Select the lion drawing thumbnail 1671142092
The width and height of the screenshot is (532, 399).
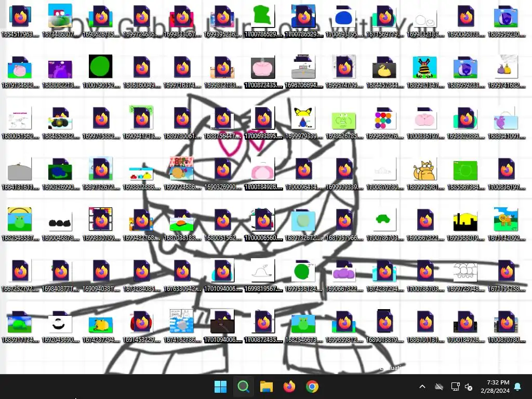click(506, 219)
